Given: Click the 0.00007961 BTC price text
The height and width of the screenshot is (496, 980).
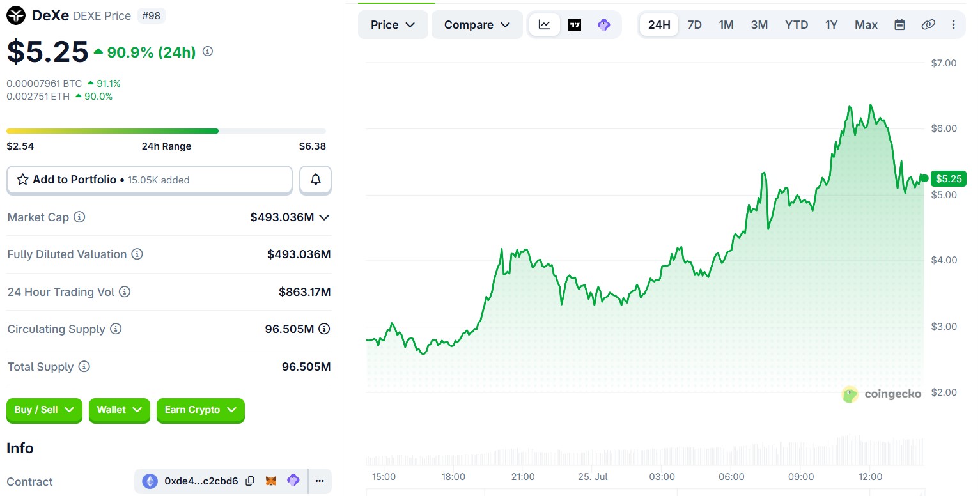Looking at the screenshot, I should coord(44,84).
